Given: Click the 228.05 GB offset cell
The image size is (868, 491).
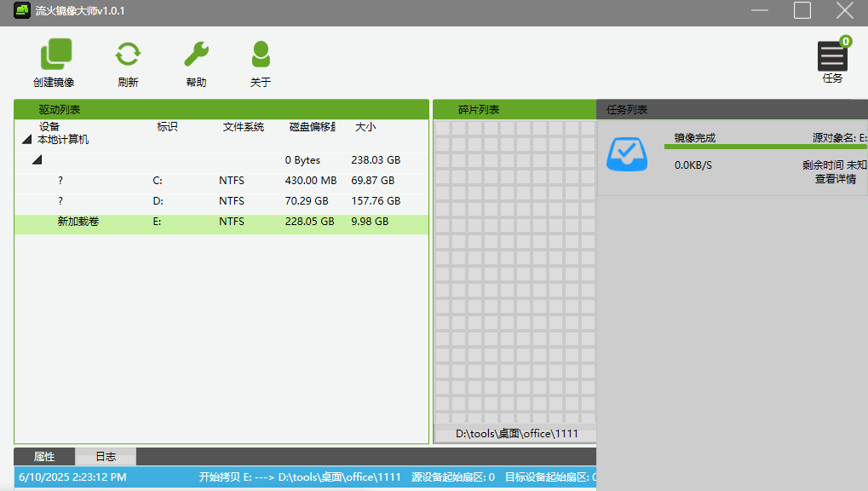Looking at the screenshot, I should pos(309,222).
